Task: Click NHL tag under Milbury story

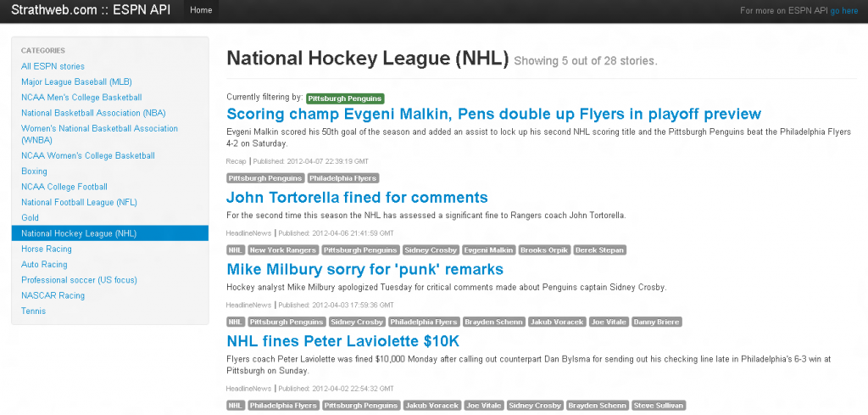Action: (236, 322)
